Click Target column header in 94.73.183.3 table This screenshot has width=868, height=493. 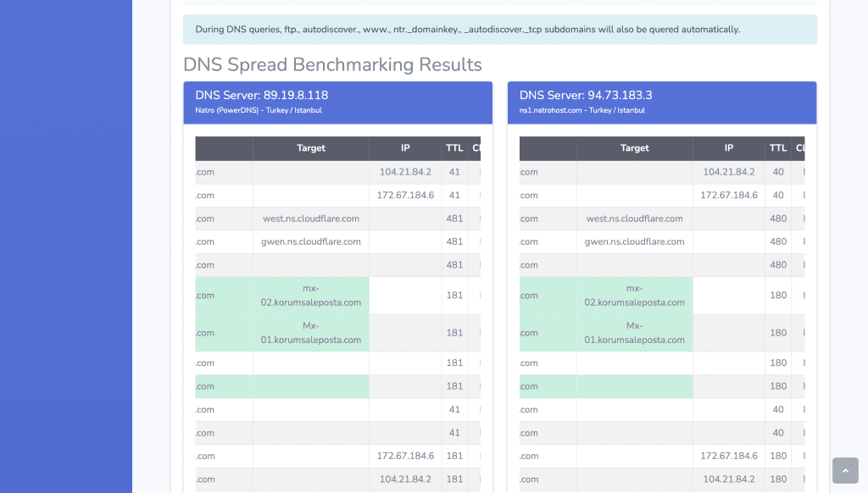coord(635,148)
